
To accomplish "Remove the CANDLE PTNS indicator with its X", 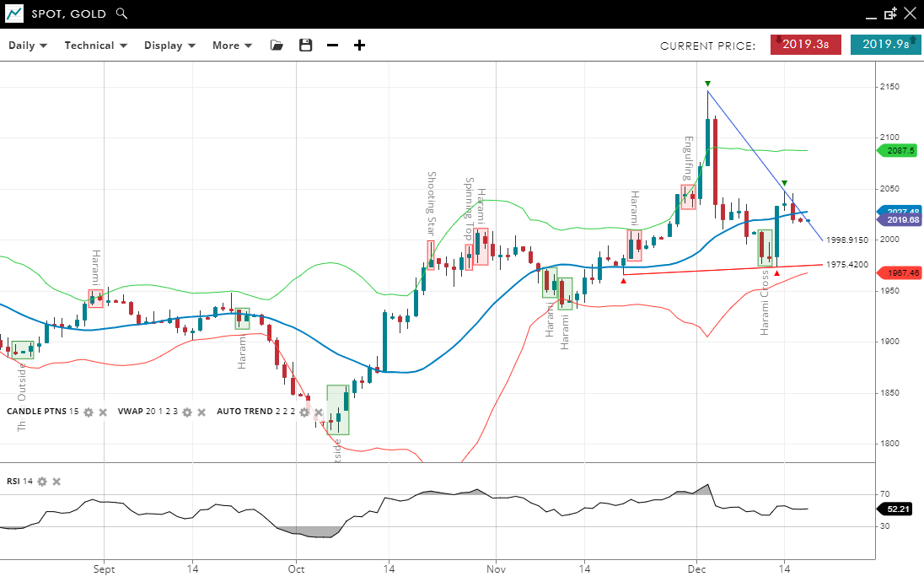I will (103, 412).
